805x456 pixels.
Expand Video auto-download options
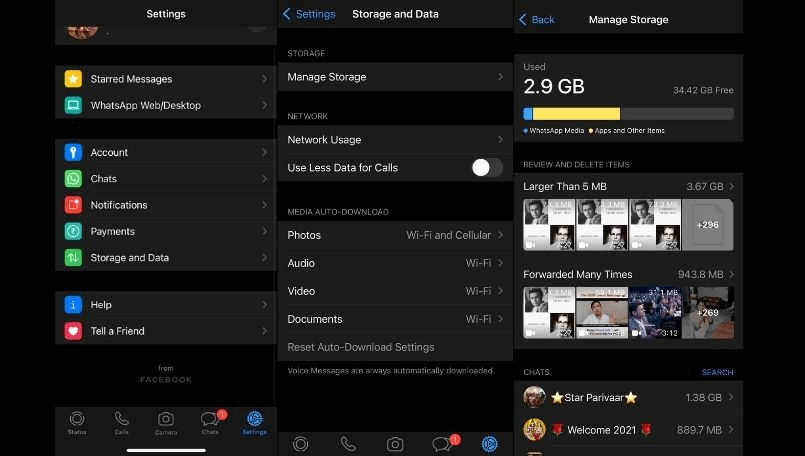395,291
